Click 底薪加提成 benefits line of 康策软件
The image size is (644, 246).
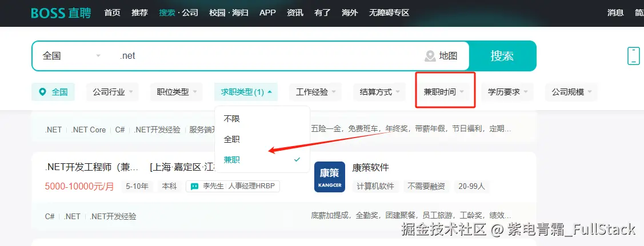pos(411,215)
